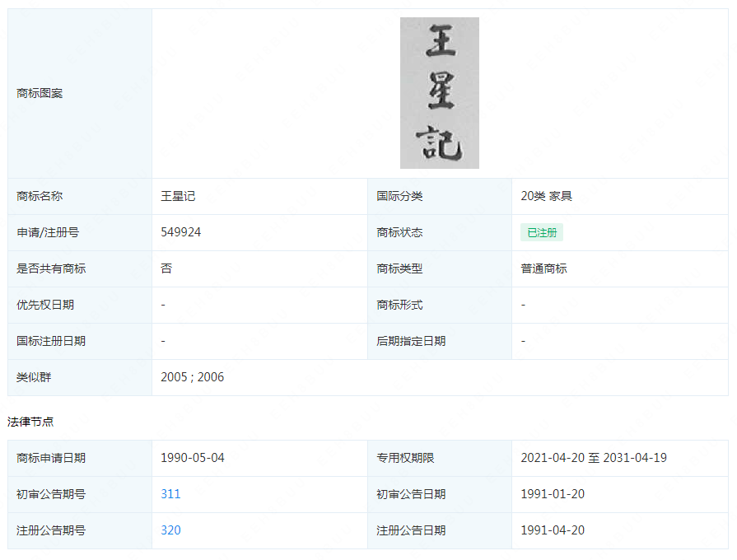Click the 类似群 label
The image size is (737, 560).
pos(34,377)
